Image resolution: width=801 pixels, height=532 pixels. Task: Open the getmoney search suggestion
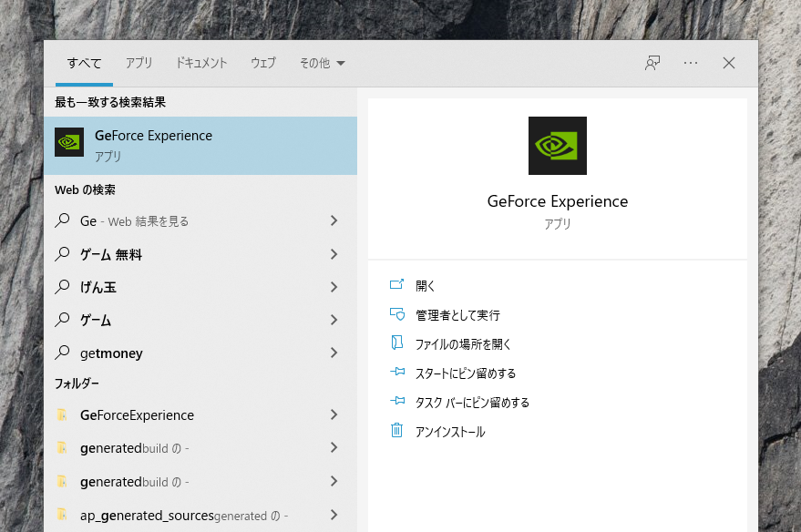(x=200, y=353)
